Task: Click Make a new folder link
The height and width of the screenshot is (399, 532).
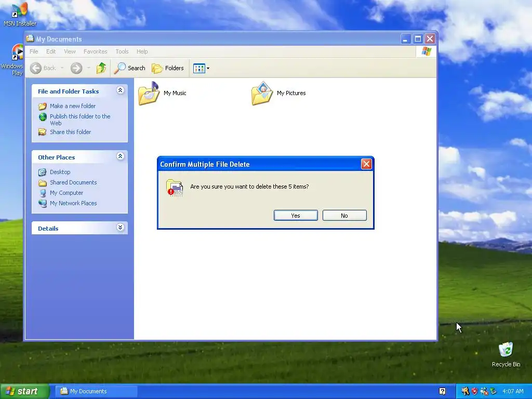Action: pos(73,106)
